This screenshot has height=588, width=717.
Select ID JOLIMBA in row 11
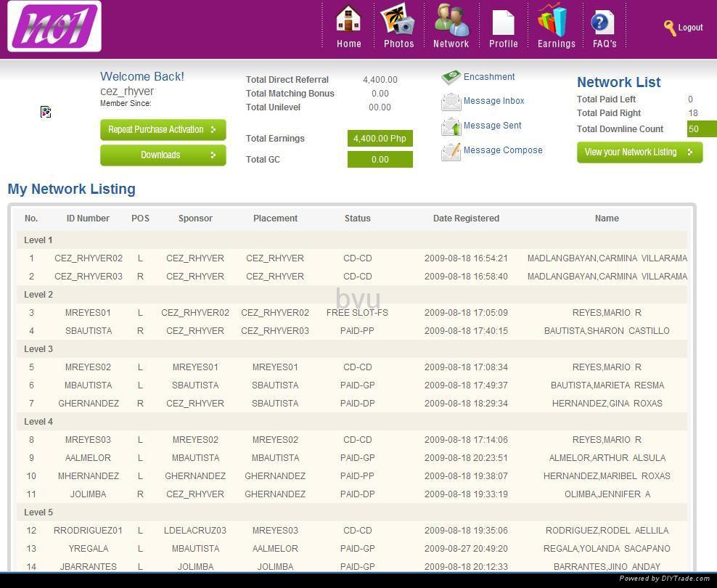click(88, 494)
